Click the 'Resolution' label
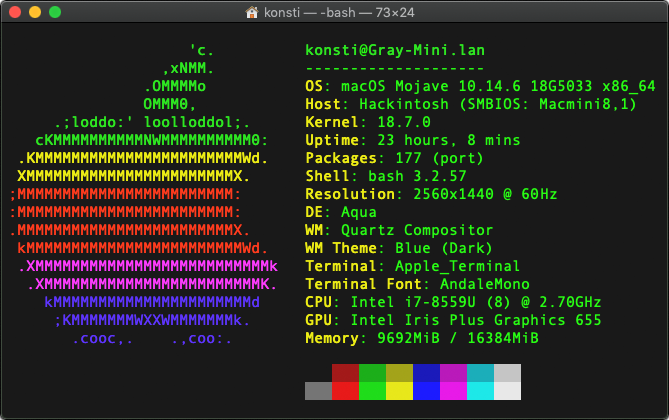Image resolution: width=669 pixels, height=420 pixels. point(350,194)
